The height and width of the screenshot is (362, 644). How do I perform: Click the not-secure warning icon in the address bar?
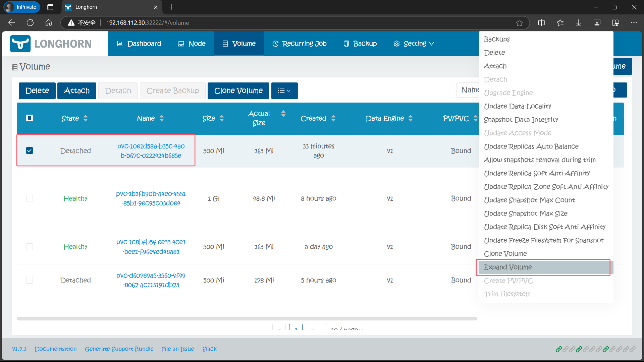click(x=71, y=23)
